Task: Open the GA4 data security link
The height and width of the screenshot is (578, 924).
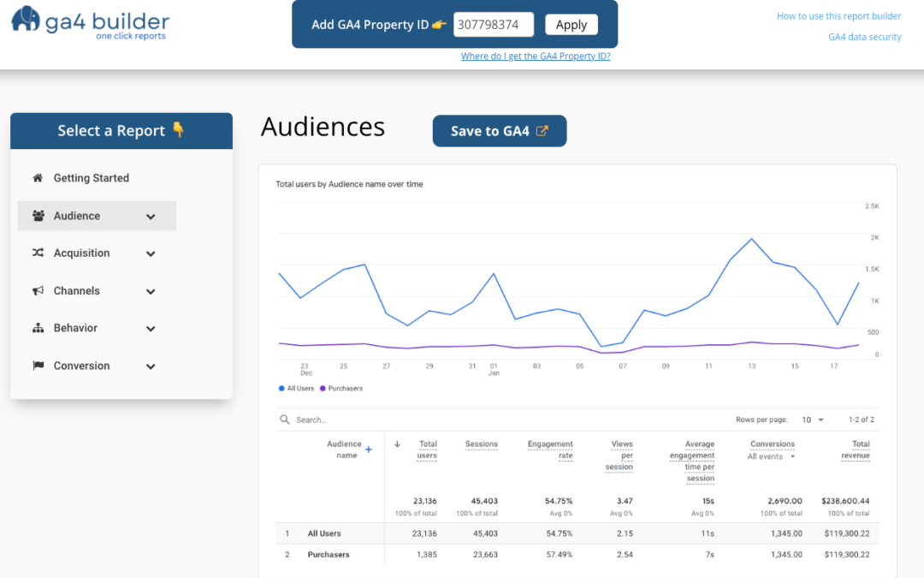Action: (x=864, y=37)
